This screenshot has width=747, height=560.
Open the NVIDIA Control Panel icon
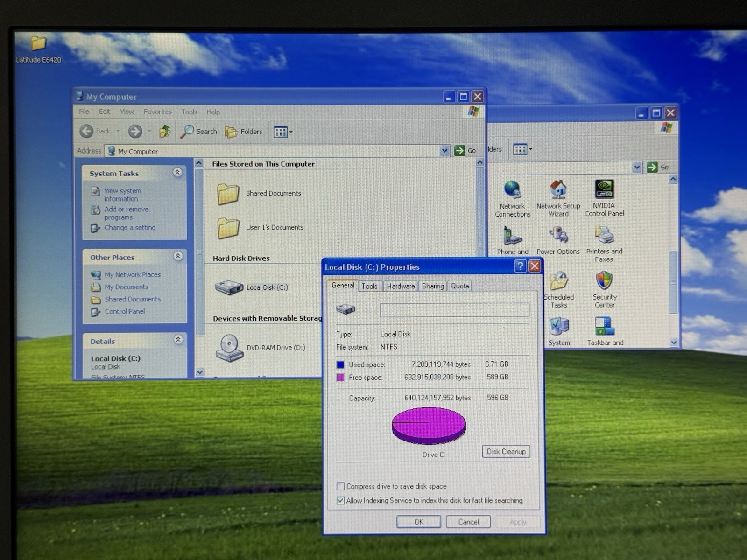tap(604, 198)
